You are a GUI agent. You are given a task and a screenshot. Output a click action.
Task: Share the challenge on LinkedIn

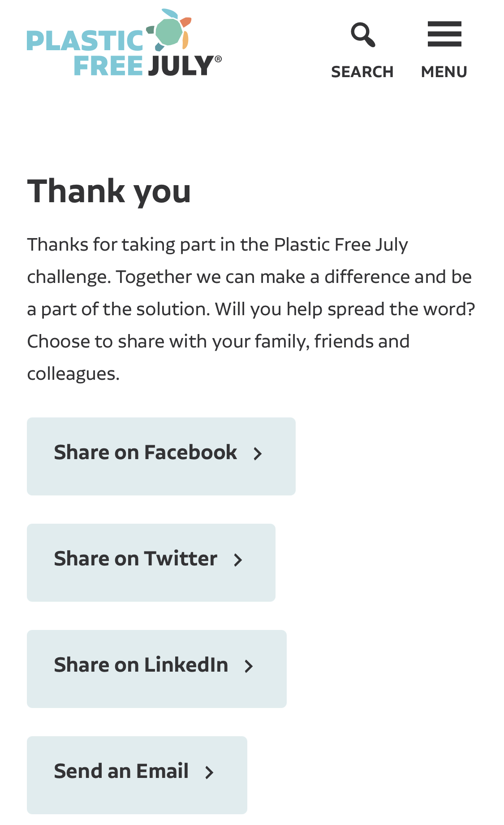coord(157,669)
